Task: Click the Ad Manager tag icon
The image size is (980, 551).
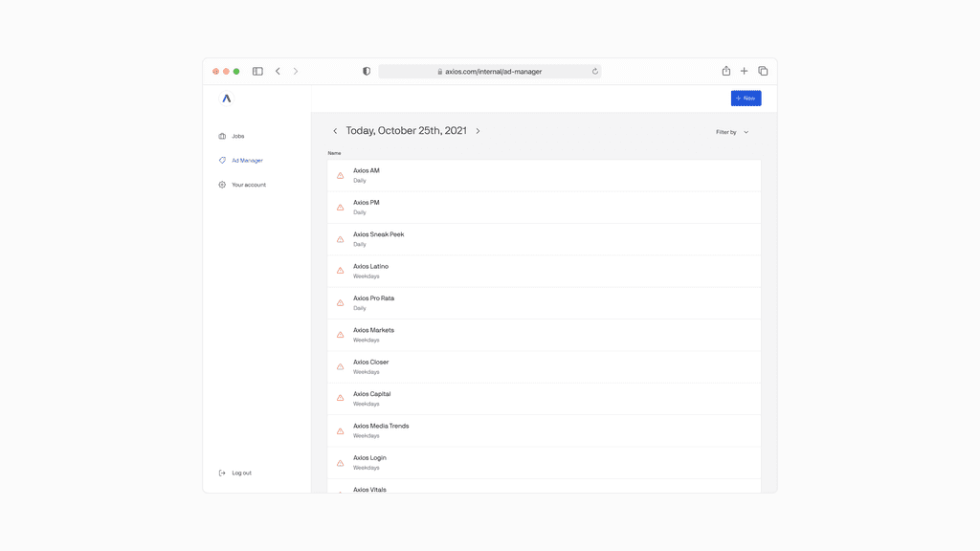Action: click(222, 160)
